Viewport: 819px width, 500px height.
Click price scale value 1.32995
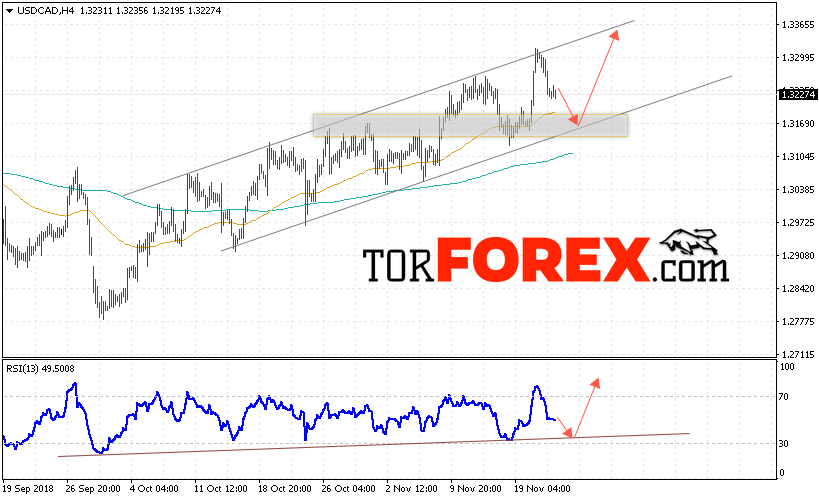(x=798, y=57)
